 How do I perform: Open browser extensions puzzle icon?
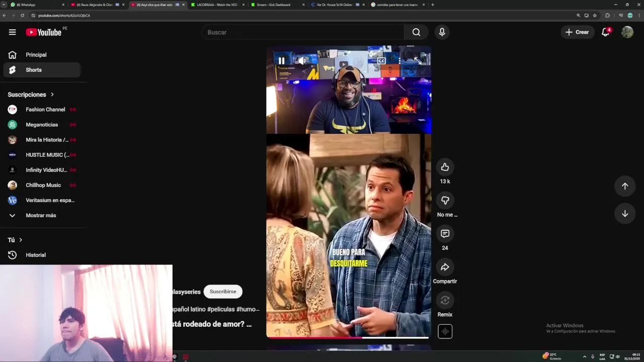607,16
